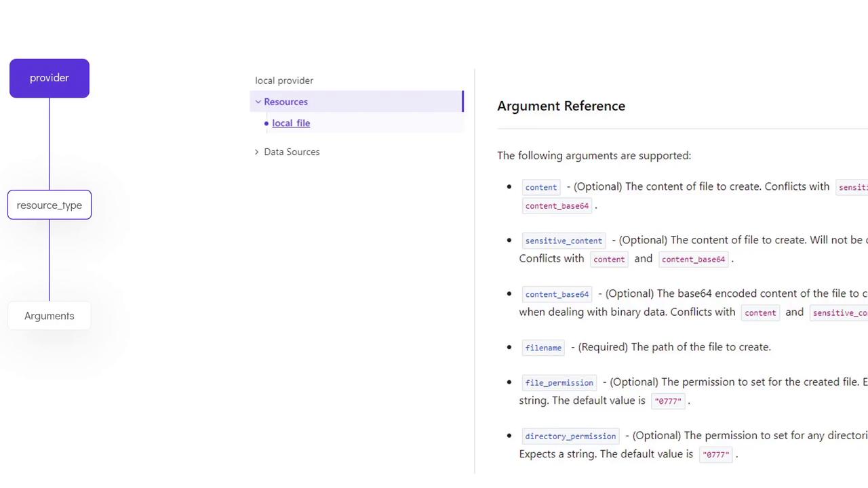Viewport: 868px width, 488px height.
Task: Click the bullet dot before local_file
Action: 267,123
